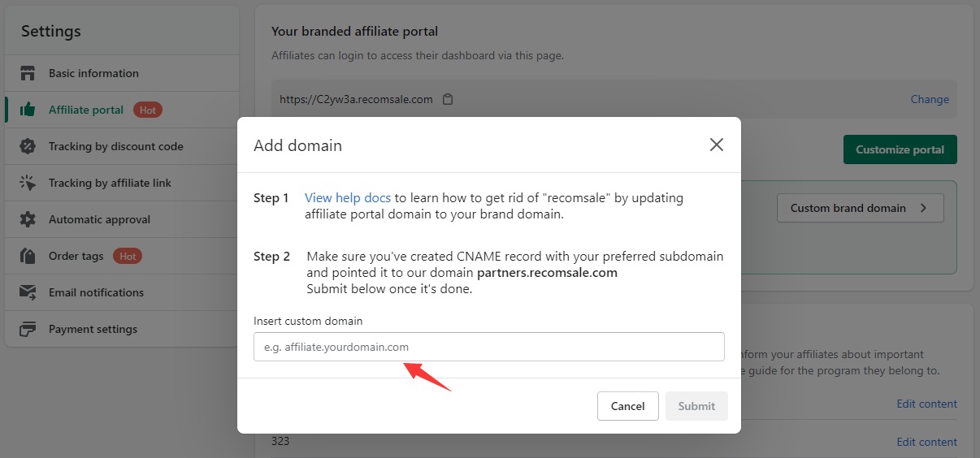Screen dimensions: 980x458
Task: Click the affiliate link cursor icon
Action: [x=28, y=183]
